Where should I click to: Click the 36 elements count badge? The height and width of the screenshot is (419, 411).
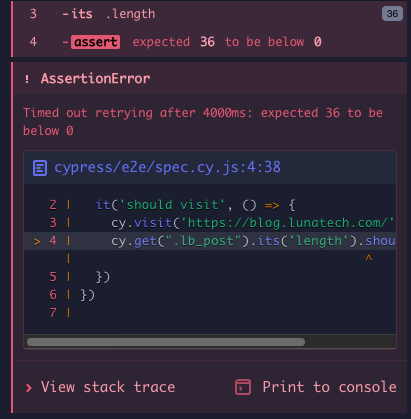click(x=392, y=14)
